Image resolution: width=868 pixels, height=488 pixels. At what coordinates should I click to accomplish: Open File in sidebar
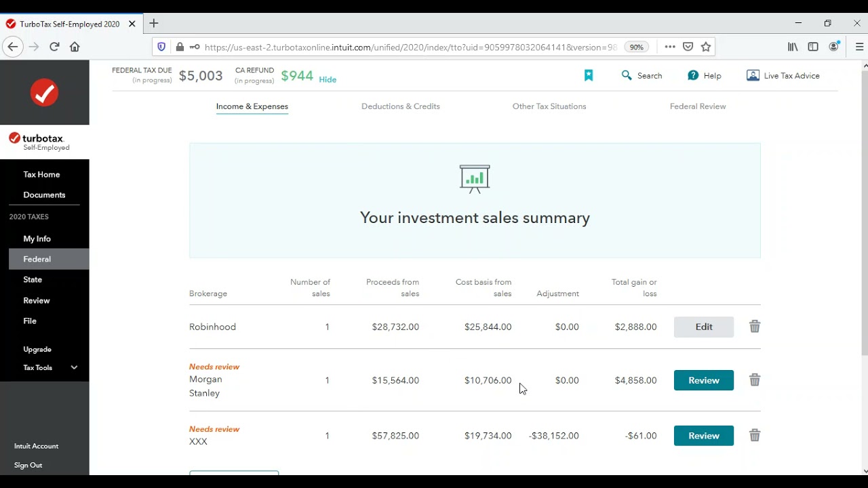(x=30, y=321)
